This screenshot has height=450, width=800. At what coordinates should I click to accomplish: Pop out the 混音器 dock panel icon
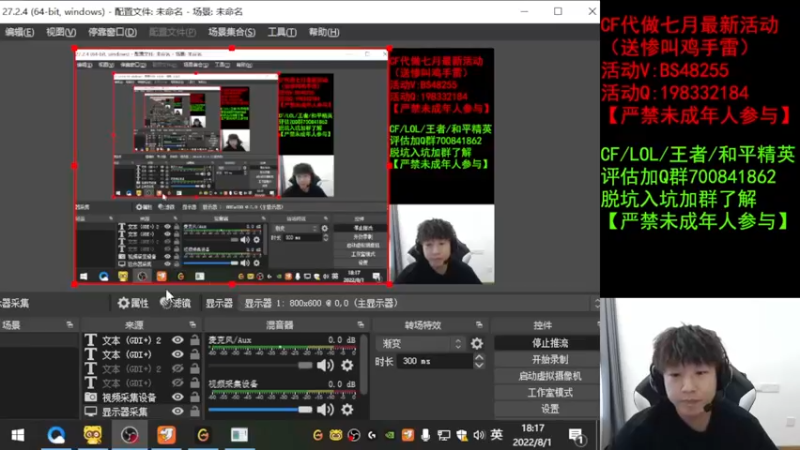pos(361,324)
